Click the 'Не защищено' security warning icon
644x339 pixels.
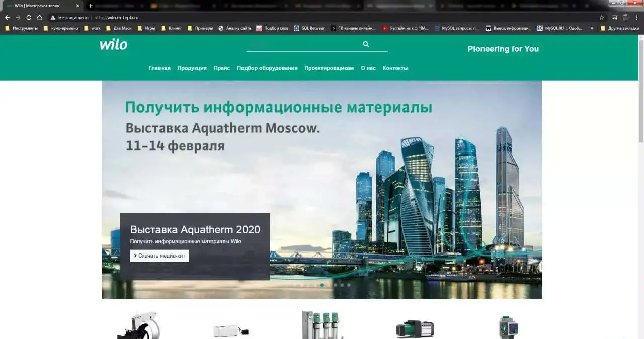[x=53, y=17]
